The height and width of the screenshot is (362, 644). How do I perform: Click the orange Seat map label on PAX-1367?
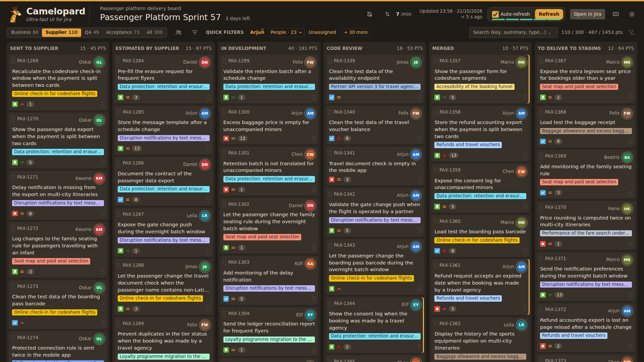[579, 87]
